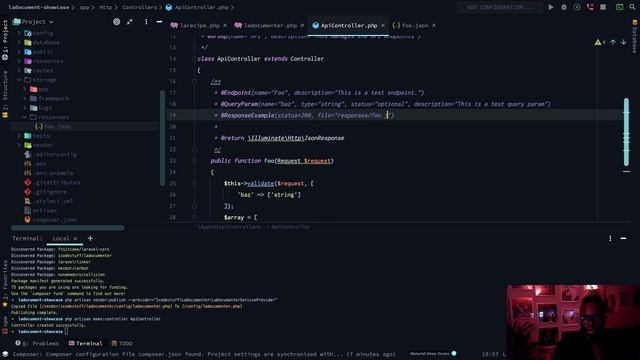Open the TODO tool window
The image size is (640, 360).
click(x=122, y=344)
